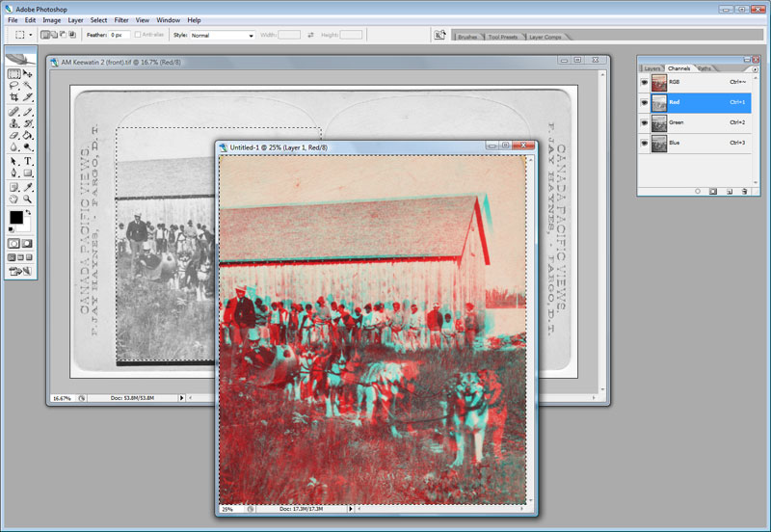Open the Style dropdown in options bar
Viewport: 771px width, 532px height.
[223, 35]
